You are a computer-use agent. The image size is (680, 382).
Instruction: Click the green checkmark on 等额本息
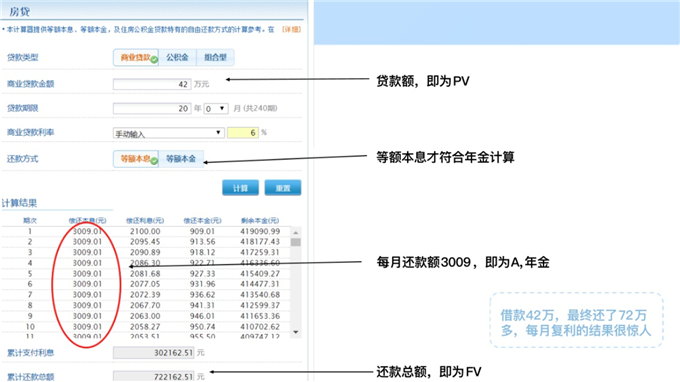[x=154, y=161]
